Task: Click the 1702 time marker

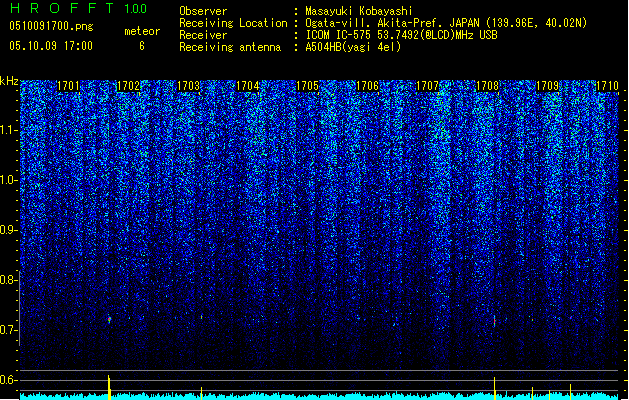Action: tap(128, 86)
